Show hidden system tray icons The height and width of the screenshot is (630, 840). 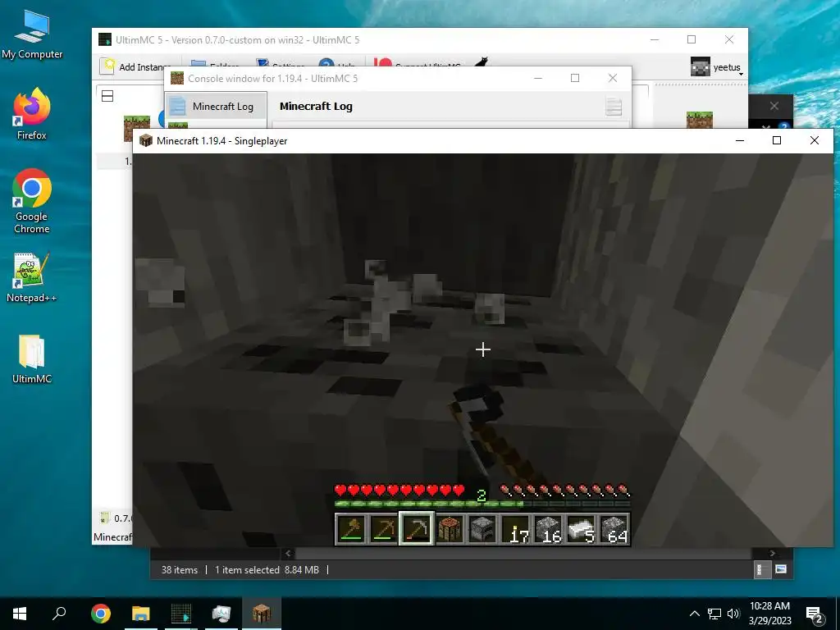point(694,614)
